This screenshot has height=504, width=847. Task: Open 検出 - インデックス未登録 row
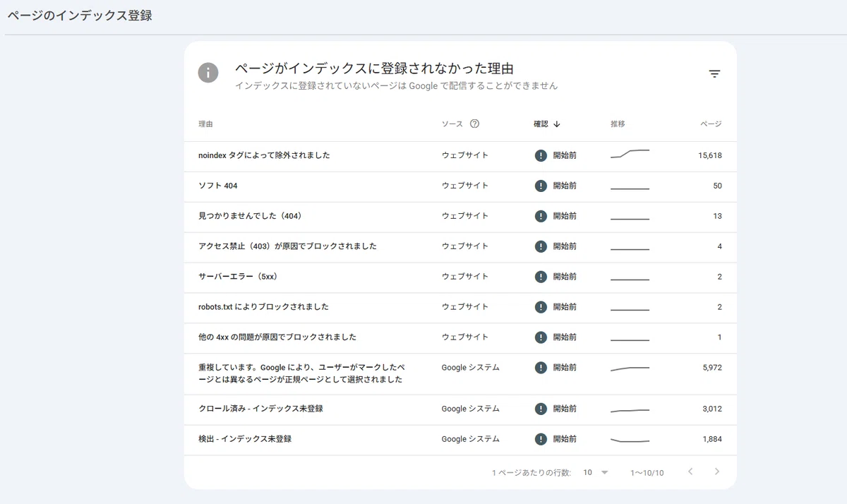click(x=460, y=439)
